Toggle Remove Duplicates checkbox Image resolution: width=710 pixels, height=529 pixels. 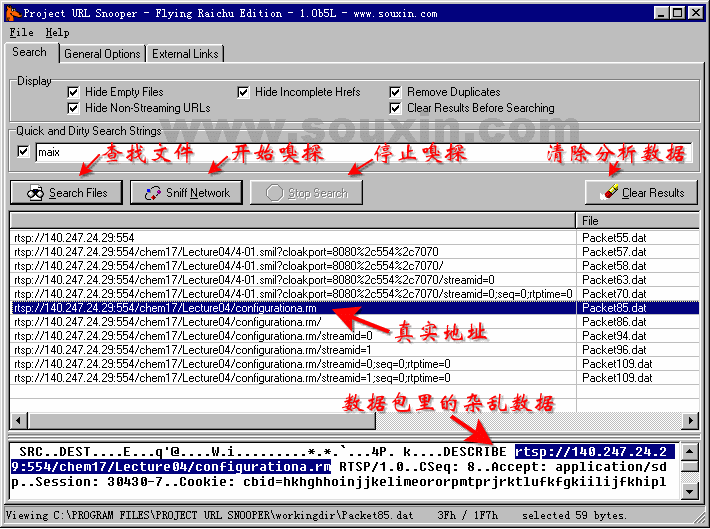pos(395,92)
